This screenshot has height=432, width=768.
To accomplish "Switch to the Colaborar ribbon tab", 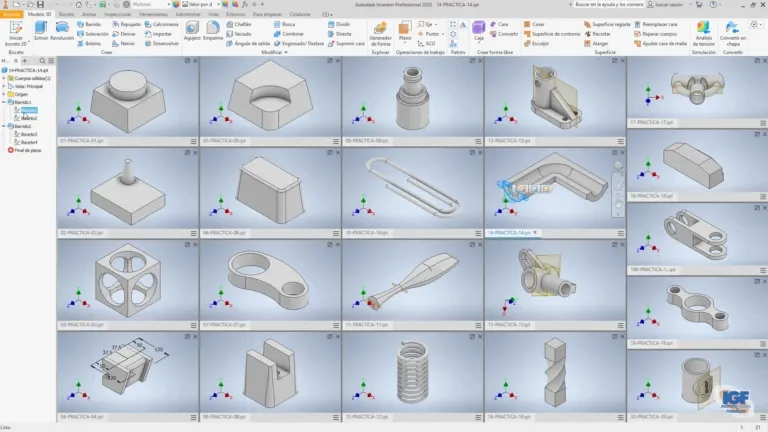I will (300, 14).
